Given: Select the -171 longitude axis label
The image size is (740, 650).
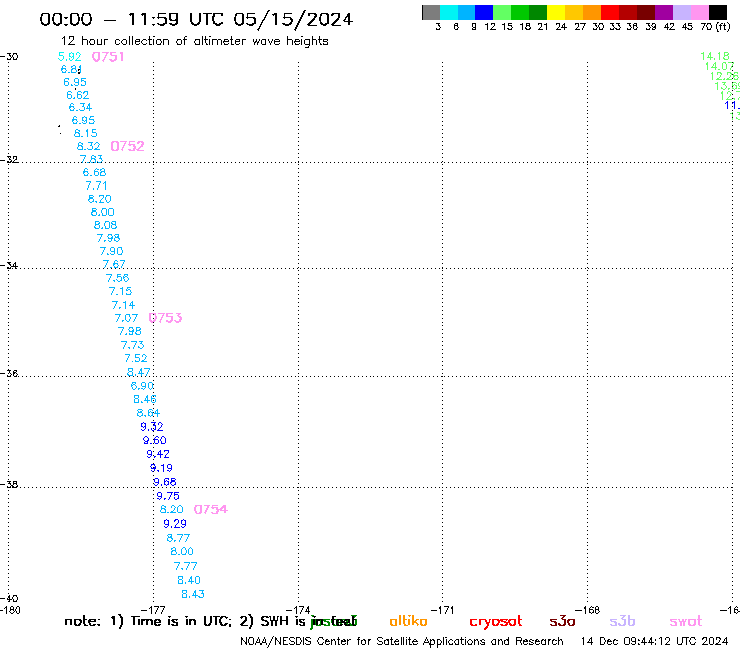Looking at the screenshot, I should [x=442, y=610].
